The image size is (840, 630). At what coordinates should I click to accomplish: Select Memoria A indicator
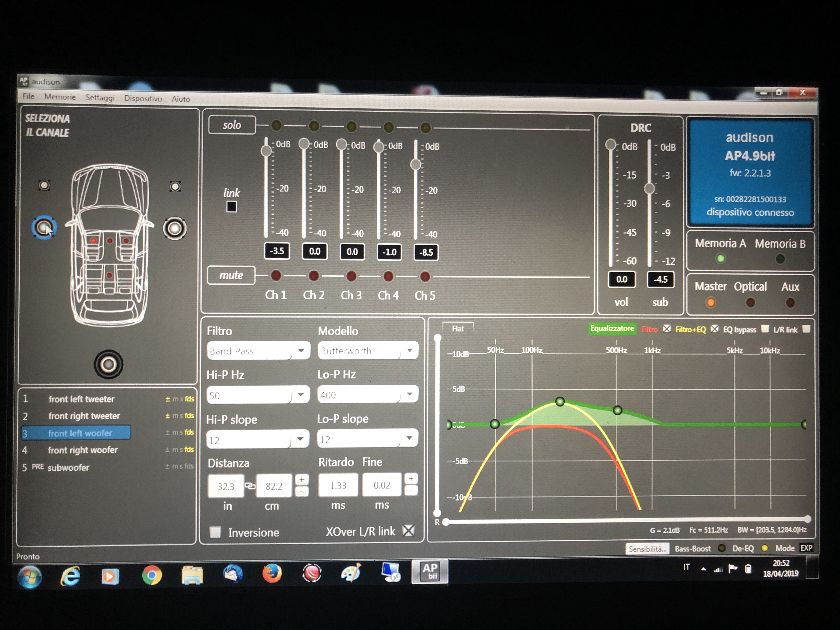pyautogui.click(x=720, y=259)
